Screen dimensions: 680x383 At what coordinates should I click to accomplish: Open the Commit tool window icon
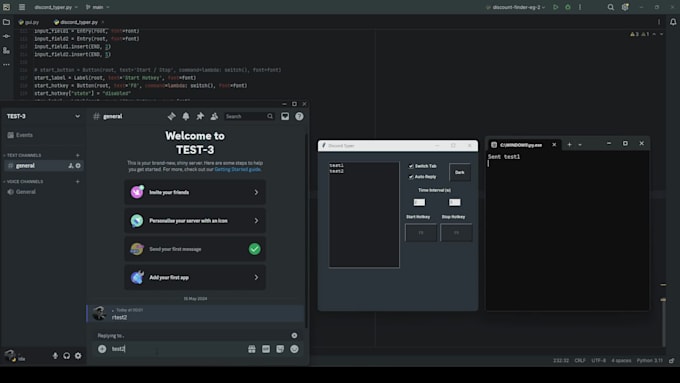[7, 36]
